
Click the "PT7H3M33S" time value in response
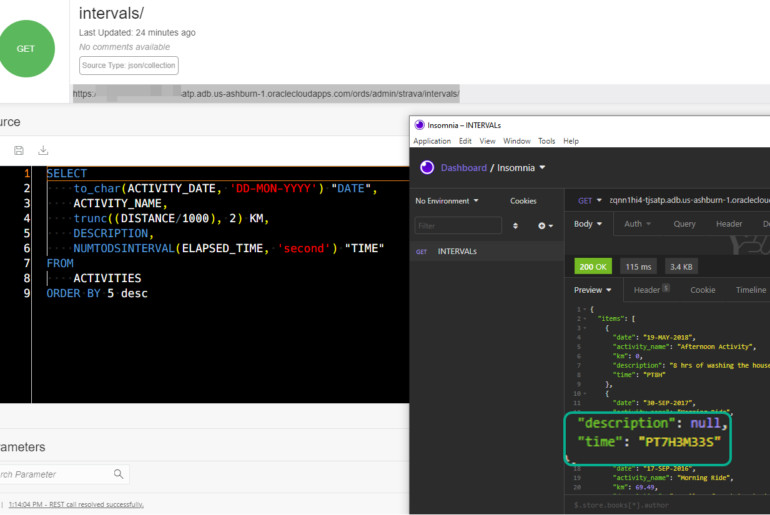point(679,442)
